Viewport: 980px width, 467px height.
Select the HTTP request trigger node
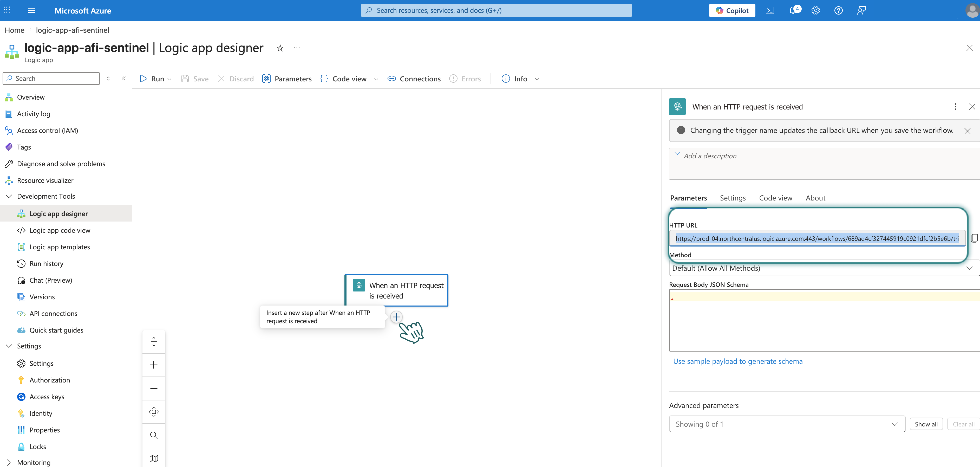click(x=396, y=290)
